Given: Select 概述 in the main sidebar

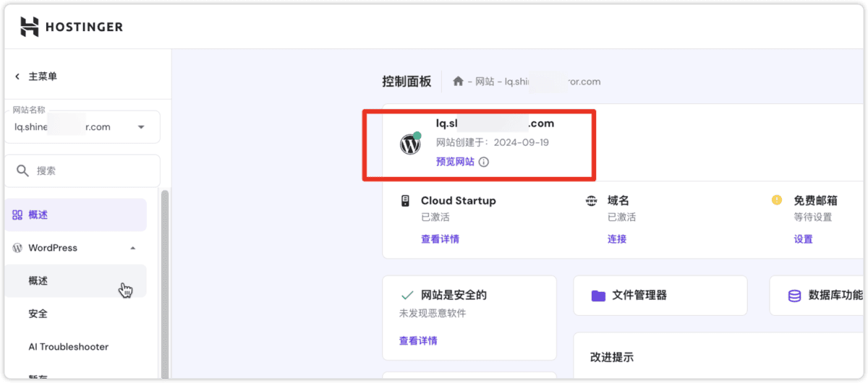Looking at the screenshot, I should [x=75, y=215].
